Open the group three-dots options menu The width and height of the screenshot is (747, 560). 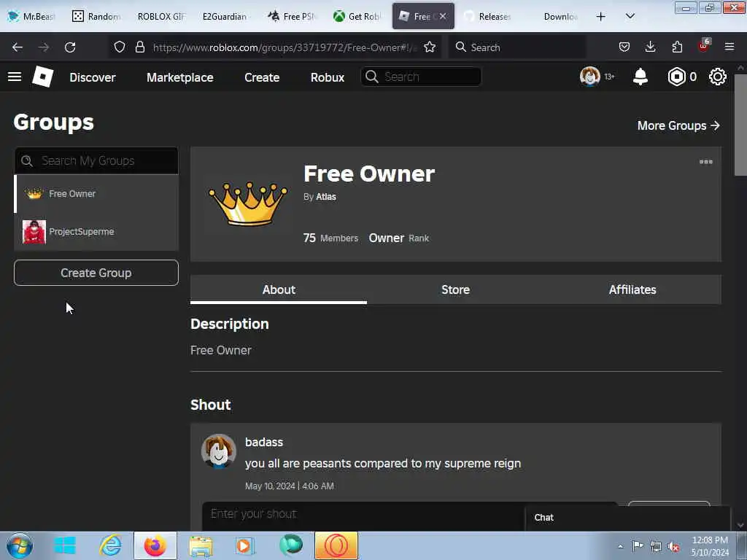[x=705, y=162]
